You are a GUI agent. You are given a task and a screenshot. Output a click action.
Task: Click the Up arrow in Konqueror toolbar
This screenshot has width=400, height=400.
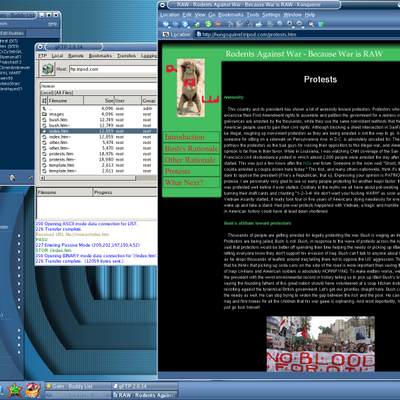pos(185,24)
